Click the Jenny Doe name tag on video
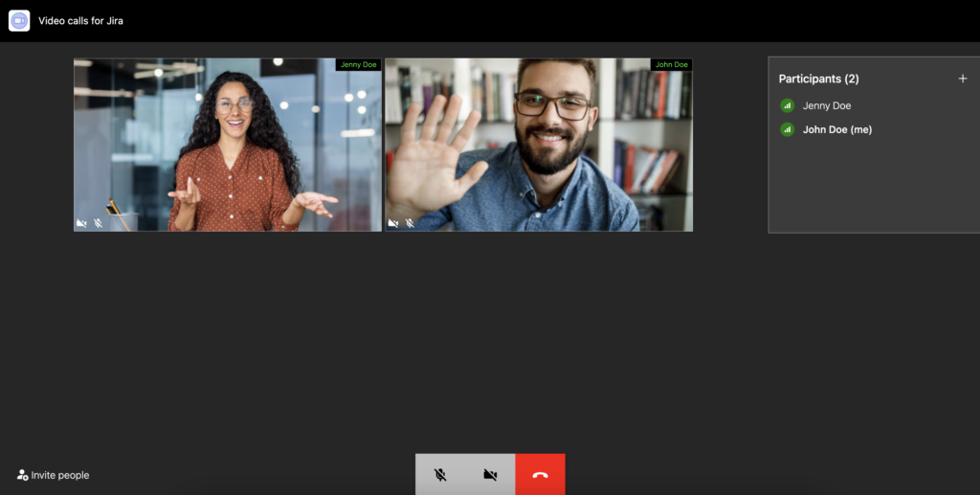Viewport: 980px width, 495px height. click(x=358, y=64)
